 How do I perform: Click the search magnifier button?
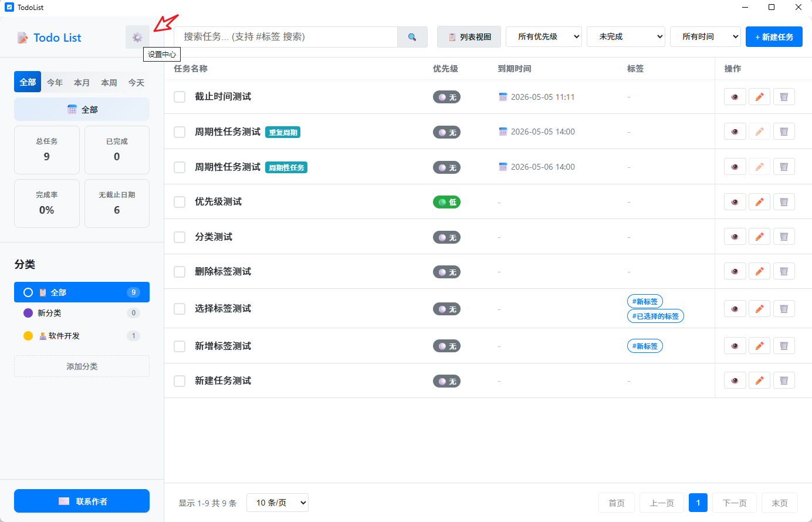(x=412, y=37)
